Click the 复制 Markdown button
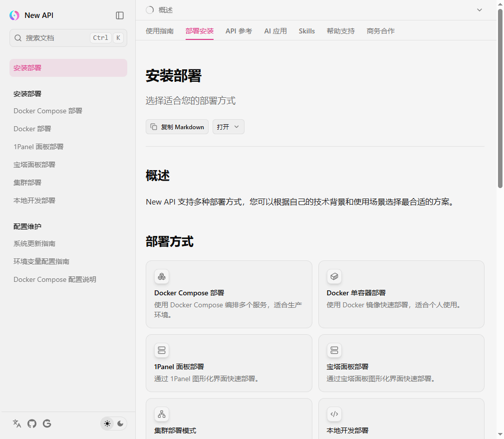Viewport: 504px width, 439px height. [177, 127]
